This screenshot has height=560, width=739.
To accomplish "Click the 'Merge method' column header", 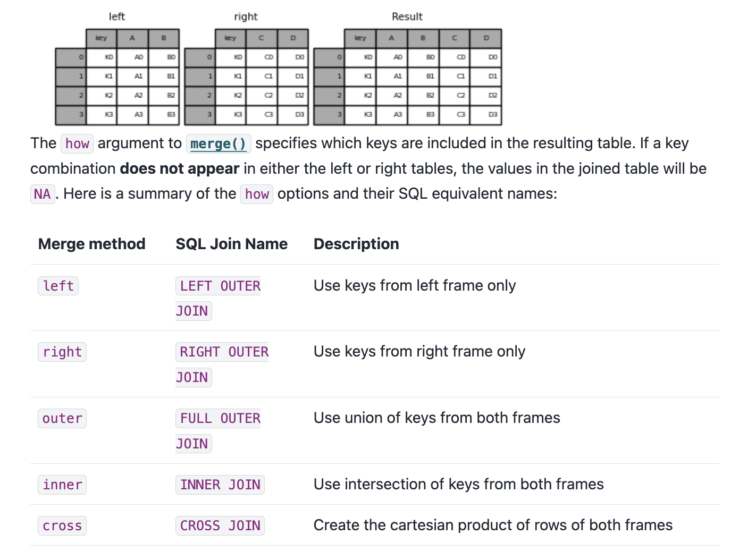I will pos(92,244).
